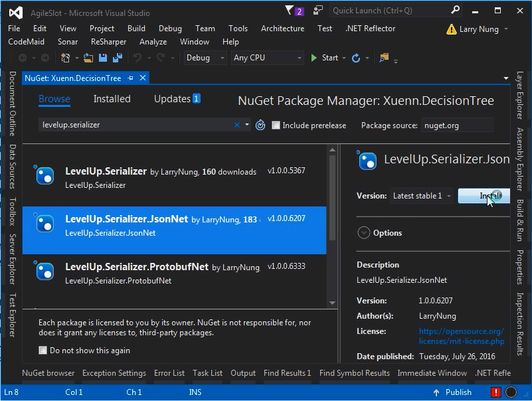Viewport: 532px width, 401px height.
Task: Open the search history dropdown arrow
Action: tap(247, 125)
